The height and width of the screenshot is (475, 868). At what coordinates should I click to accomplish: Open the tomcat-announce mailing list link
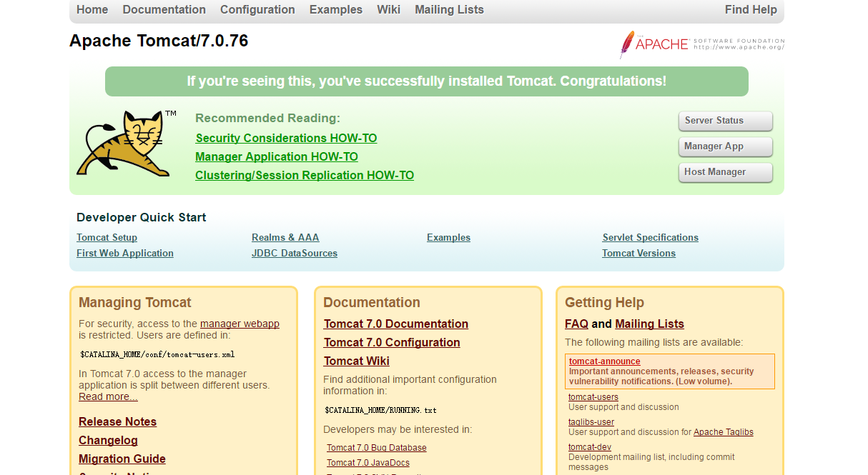(605, 361)
